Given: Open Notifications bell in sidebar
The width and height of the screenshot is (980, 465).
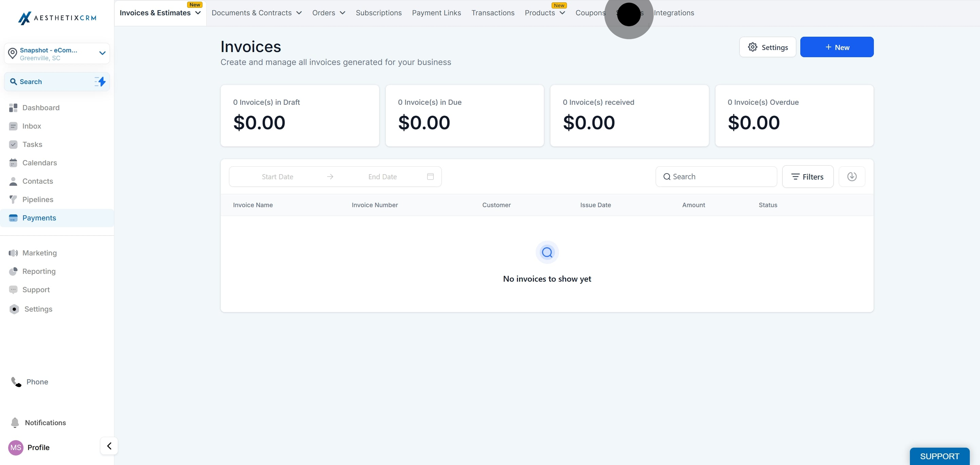Looking at the screenshot, I should click(x=15, y=422).
